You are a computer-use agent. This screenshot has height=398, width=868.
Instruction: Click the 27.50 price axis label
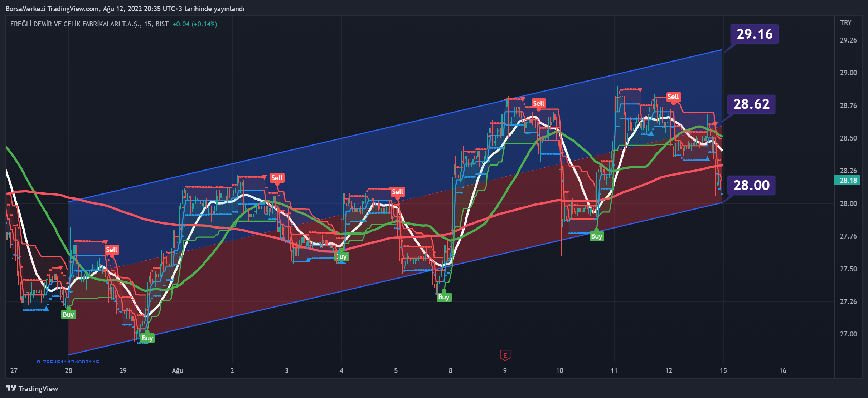(x=849, y=269)
